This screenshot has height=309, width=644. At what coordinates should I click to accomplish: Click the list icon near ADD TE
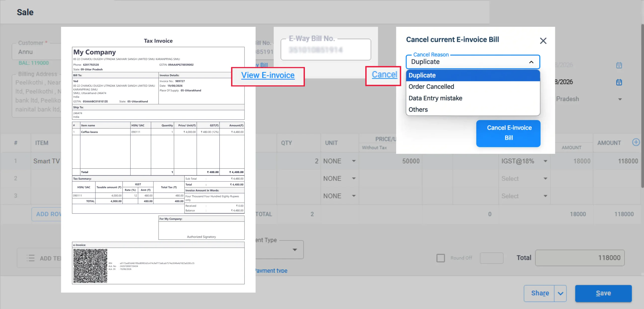pos(30,258)
